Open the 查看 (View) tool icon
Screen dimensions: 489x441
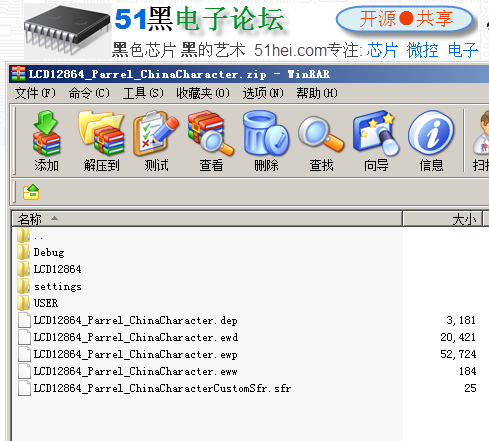click(x=211, y=141)
